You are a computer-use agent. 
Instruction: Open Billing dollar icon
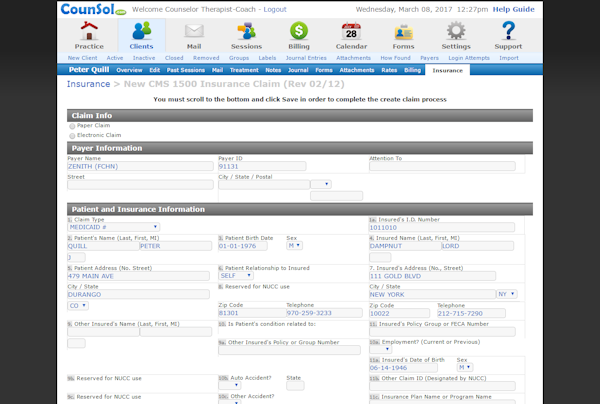click(299, 32)
